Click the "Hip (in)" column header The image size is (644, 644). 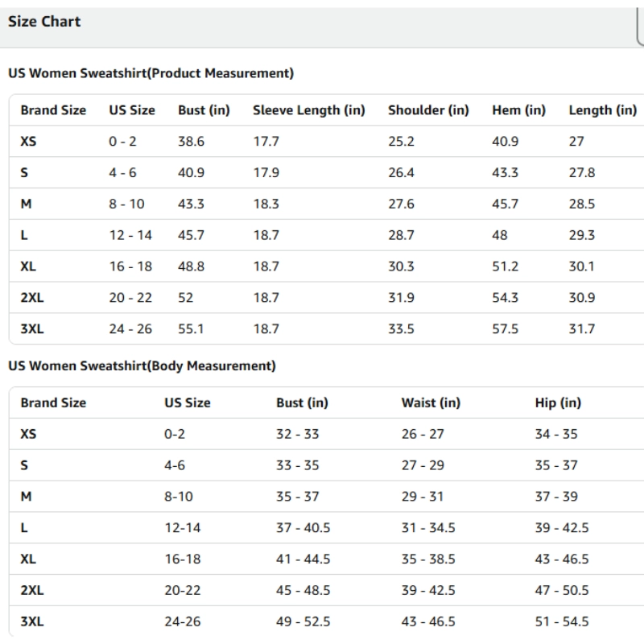pyautogui.click(x=559, y=402)
